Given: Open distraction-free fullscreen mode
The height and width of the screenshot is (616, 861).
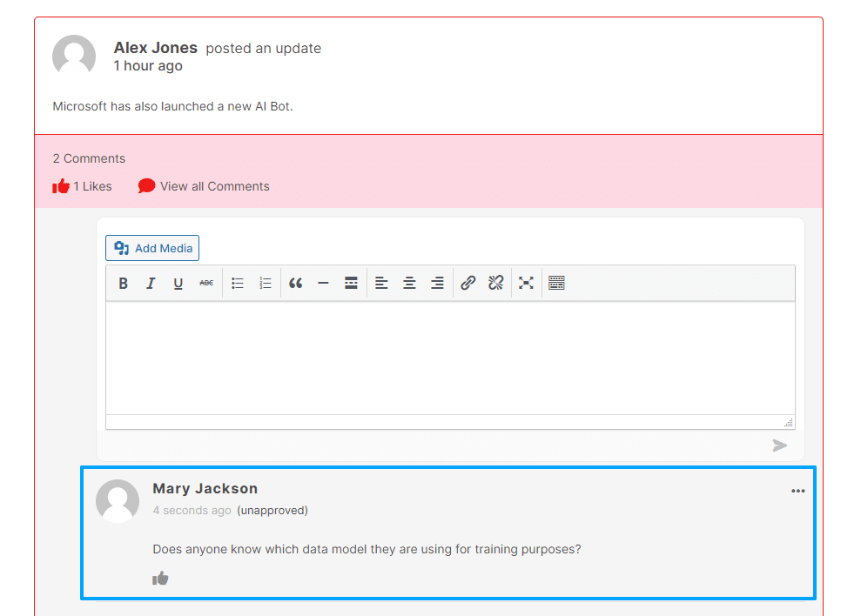Looking at the screenshot, I should pos(526,284).
